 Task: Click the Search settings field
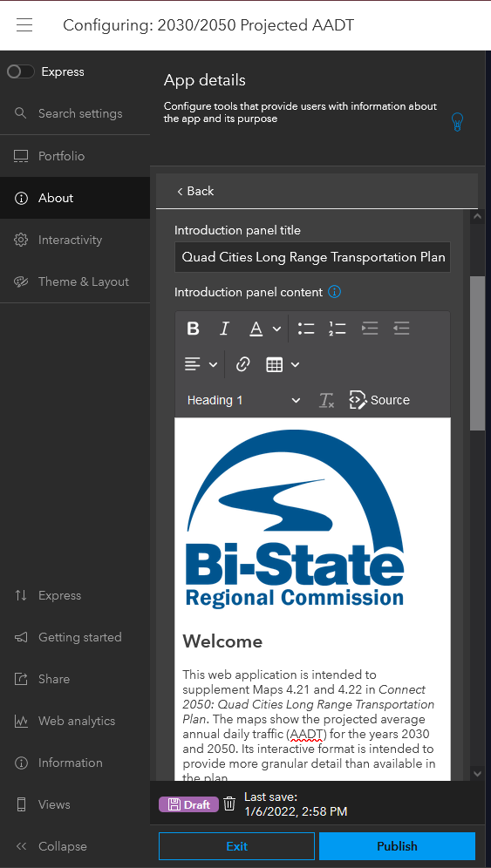(x=75, y=113)
